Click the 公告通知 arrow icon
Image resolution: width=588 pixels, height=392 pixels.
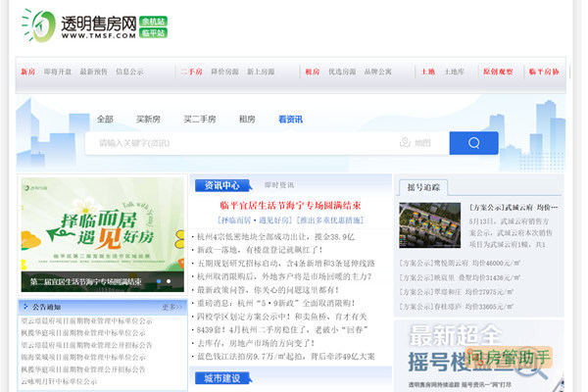click(25, 307)
